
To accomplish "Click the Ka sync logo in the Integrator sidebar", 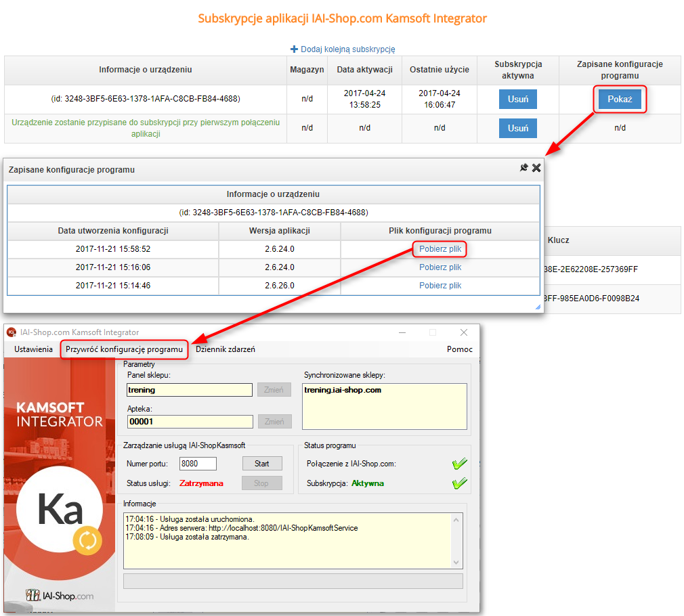I will [60, 509].
